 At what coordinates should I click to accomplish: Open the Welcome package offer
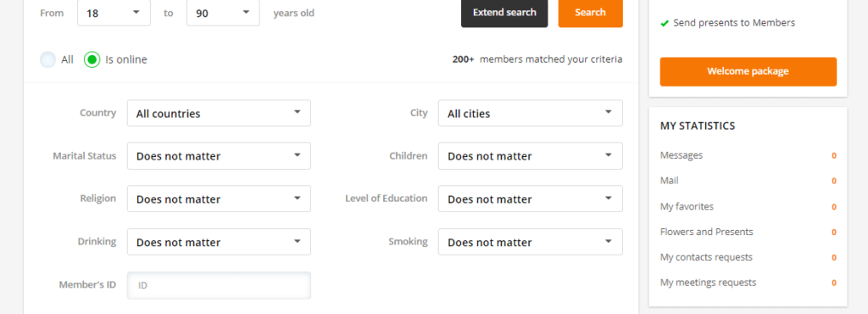click(748, 71)
